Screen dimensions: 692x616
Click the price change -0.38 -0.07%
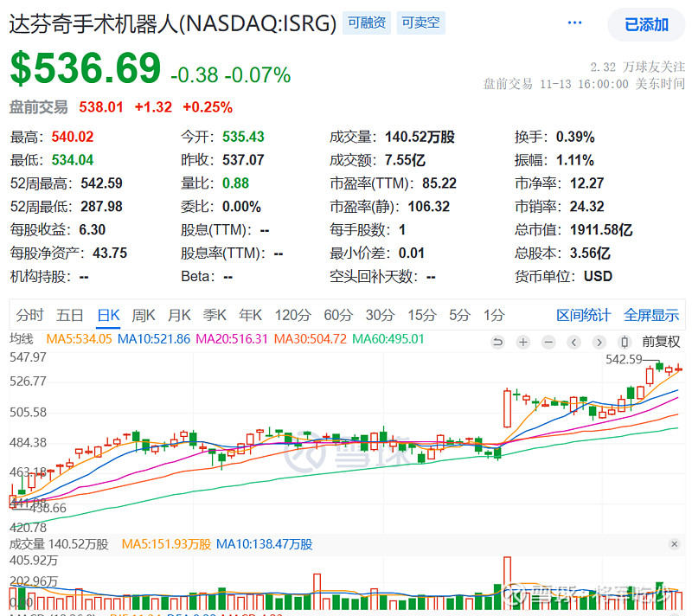coord(231,75)
